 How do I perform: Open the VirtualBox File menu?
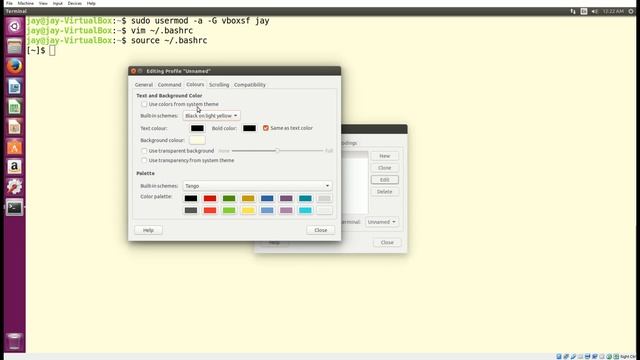(x=9, y=3)
